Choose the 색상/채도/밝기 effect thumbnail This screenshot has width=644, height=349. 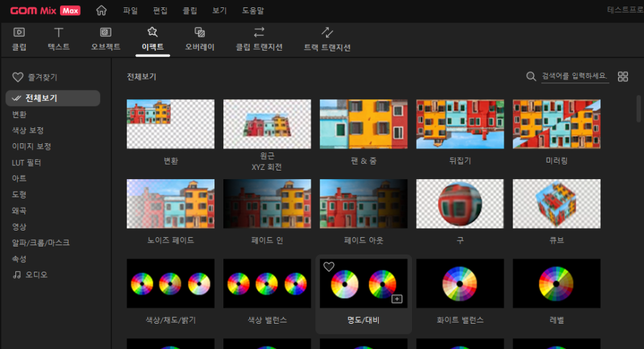coord(171,283)
